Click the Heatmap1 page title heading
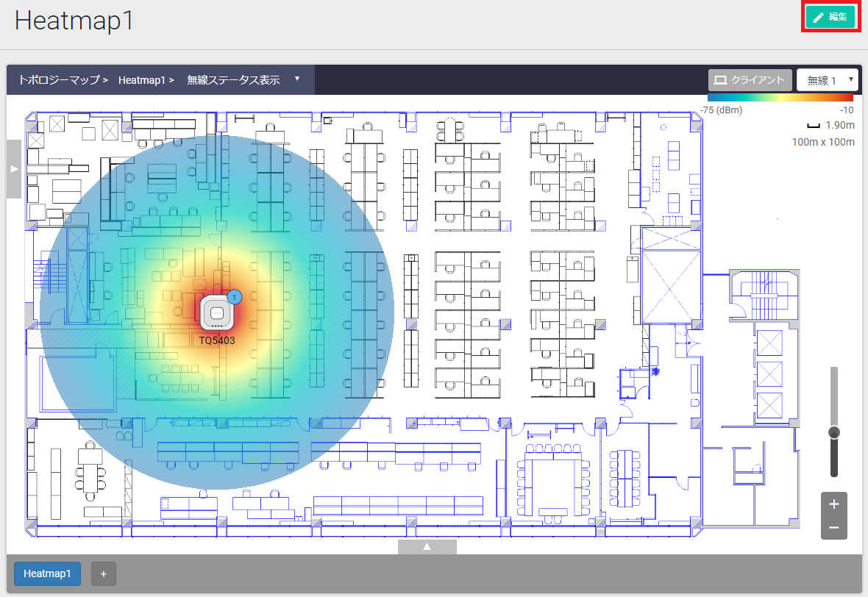Viewport: 868px width, 597px height. point(74,21)
